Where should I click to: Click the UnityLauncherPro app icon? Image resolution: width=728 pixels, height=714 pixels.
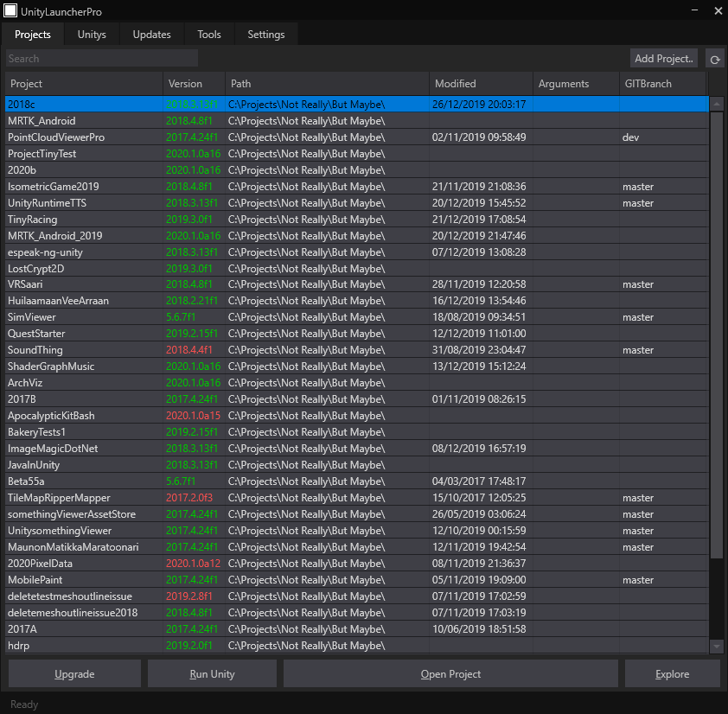tap(10, 10)
